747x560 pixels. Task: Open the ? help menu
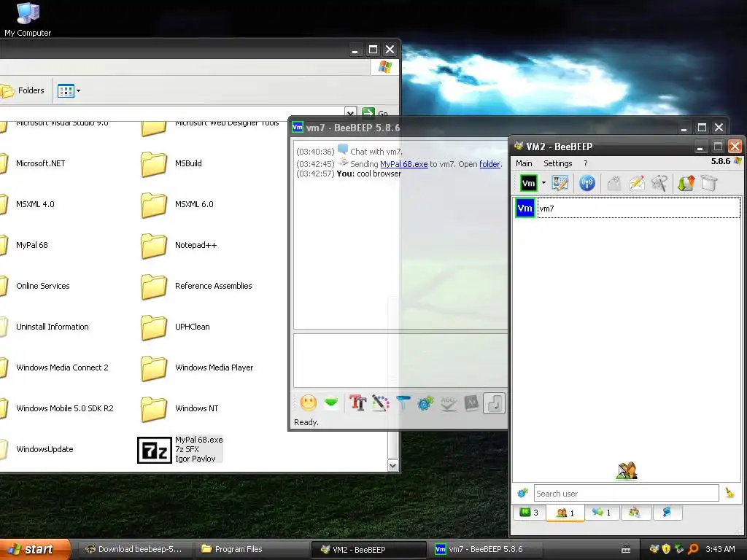(586, 163)
